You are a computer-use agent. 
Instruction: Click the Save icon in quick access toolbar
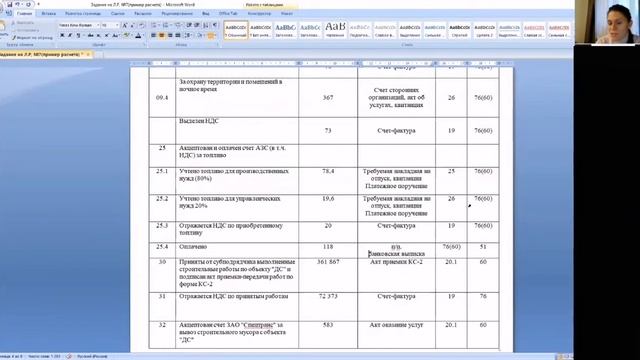[10, 4]
